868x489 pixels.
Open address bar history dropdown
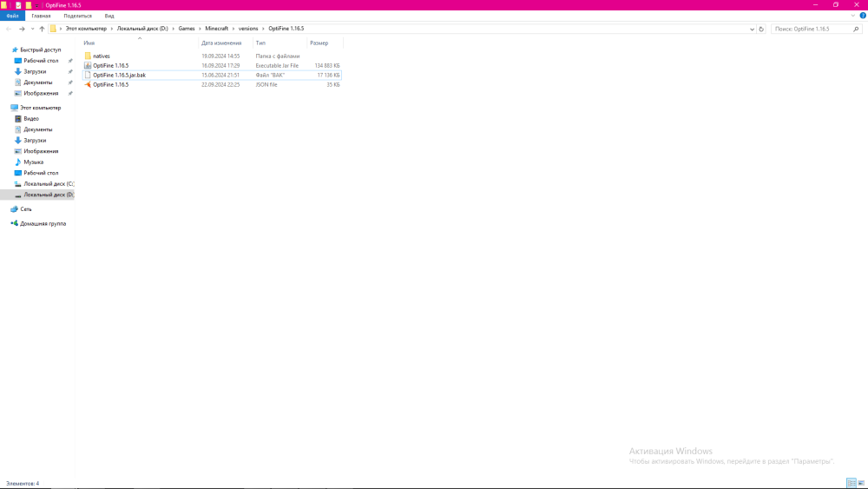[x=752, y=29]
